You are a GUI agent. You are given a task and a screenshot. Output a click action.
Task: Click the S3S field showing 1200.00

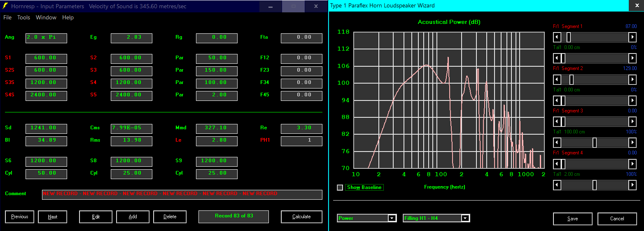point(46,83)
